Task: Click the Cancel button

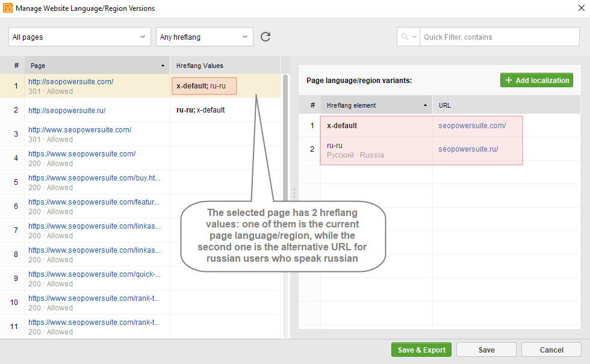Action: (551, 350)
